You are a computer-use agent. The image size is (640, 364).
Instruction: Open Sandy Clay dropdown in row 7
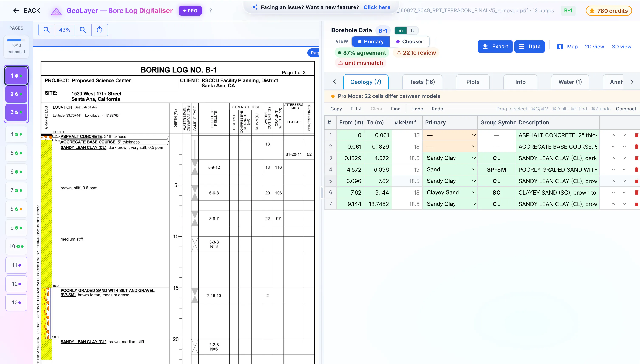pos(450,204)
